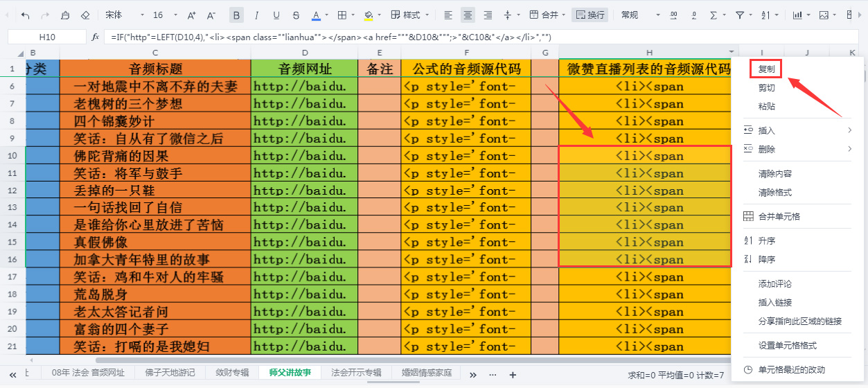Align text right

(488, 15)
